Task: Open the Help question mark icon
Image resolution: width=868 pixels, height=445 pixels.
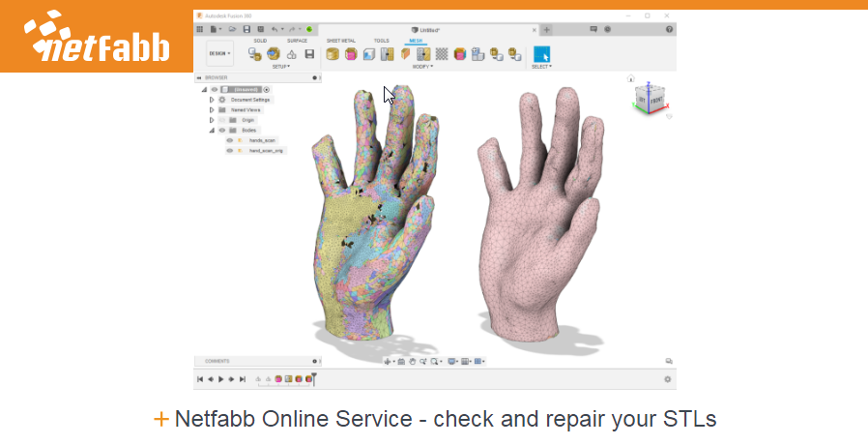Action: pyautogui.click(x=669, y=29)
